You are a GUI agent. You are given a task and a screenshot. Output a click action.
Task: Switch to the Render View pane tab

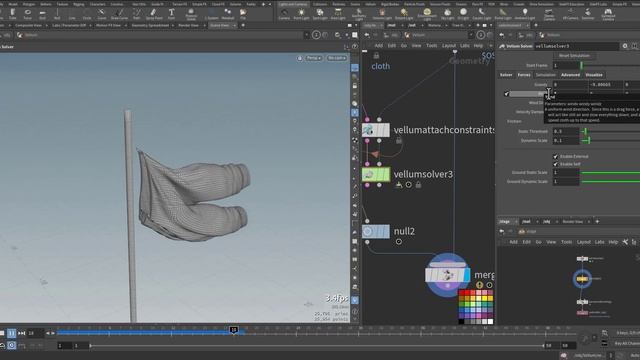click(x=188, y=25)
